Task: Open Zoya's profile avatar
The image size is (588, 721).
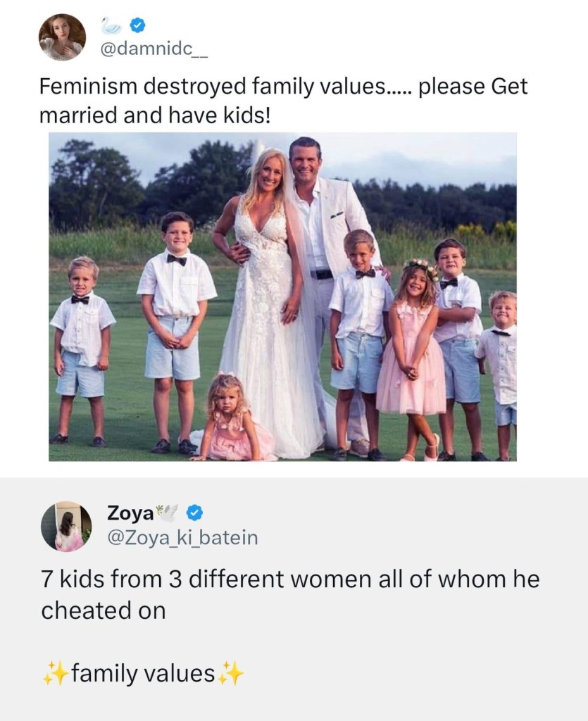Action: pos(66,527)
